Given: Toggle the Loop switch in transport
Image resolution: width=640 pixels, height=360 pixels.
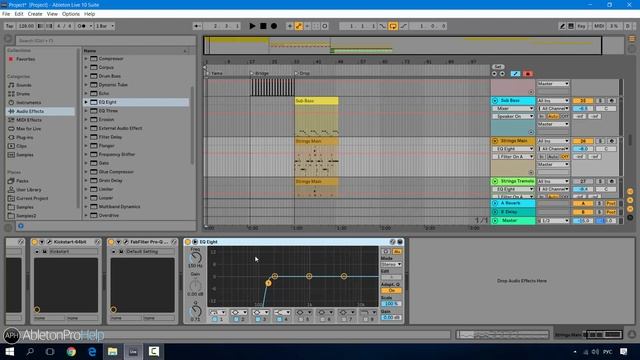Looking at the screenshot, I should pos(393,26).
